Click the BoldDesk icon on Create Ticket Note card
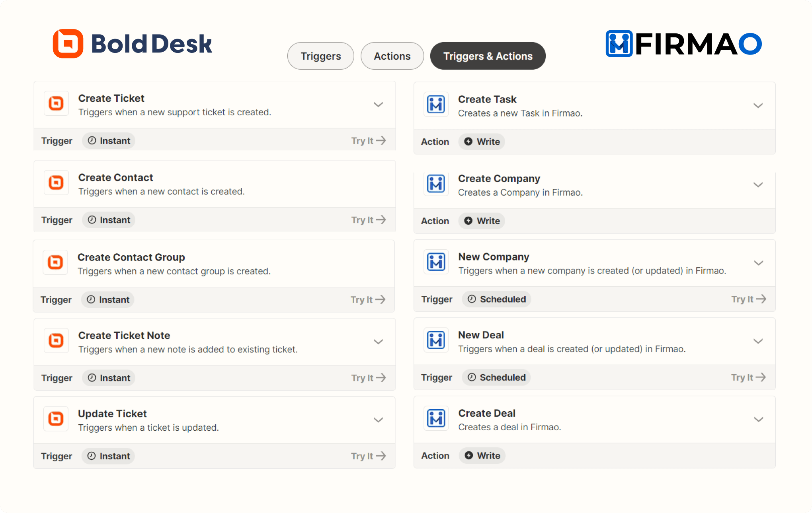Image resolution: width=812 pixels, height=513 pixels. coord(56,340)
